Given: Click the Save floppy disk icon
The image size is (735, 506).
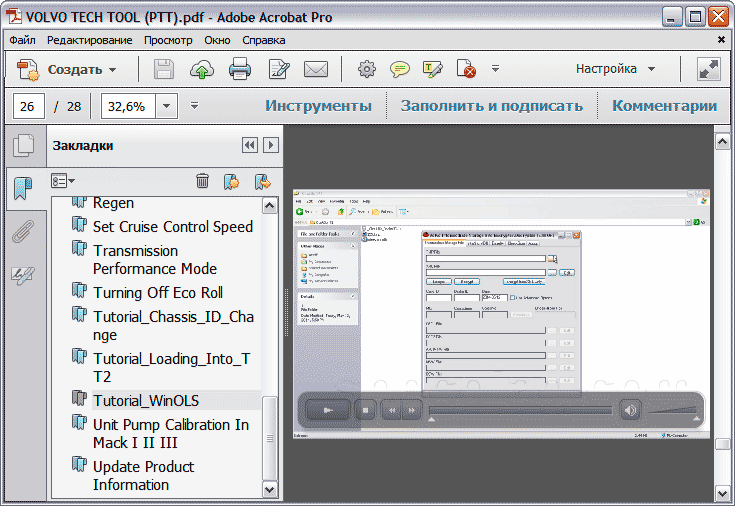Looking at the screenshot, I should click(x=164, y=69).
